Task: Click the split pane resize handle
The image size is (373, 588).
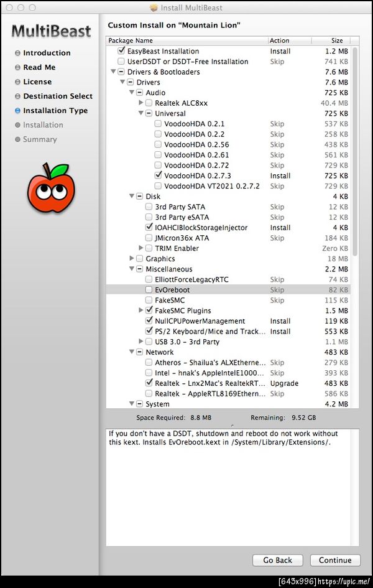Action: [x=233, y=426]
